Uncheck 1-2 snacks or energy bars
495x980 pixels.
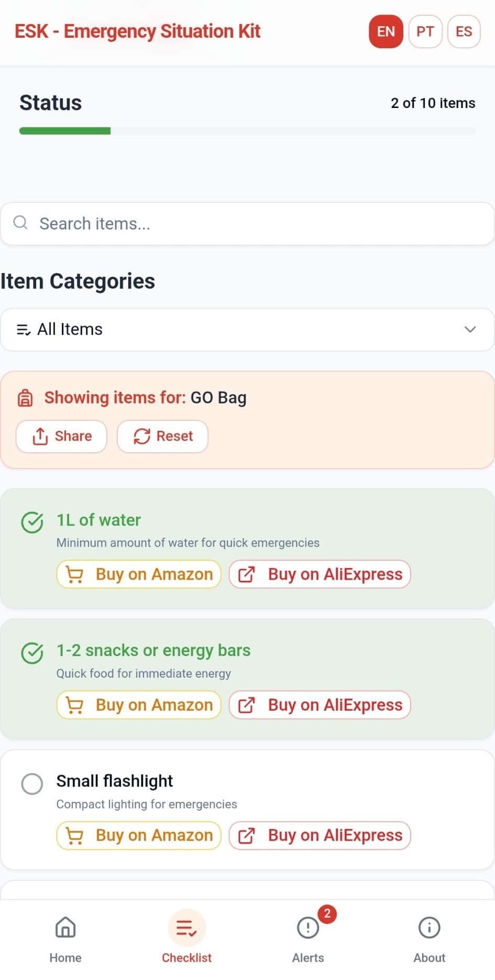coord(32,653)
